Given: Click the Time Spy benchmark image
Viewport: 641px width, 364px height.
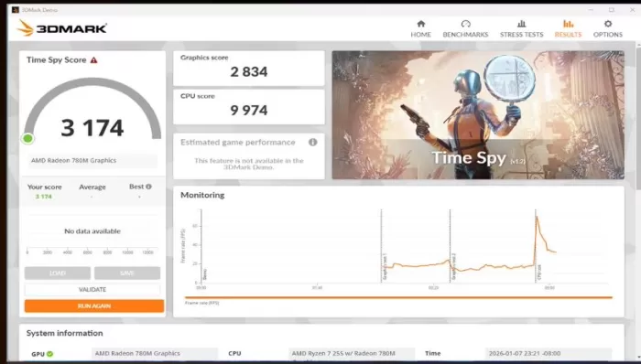Looking at the screenshot, I should [478, 114].
